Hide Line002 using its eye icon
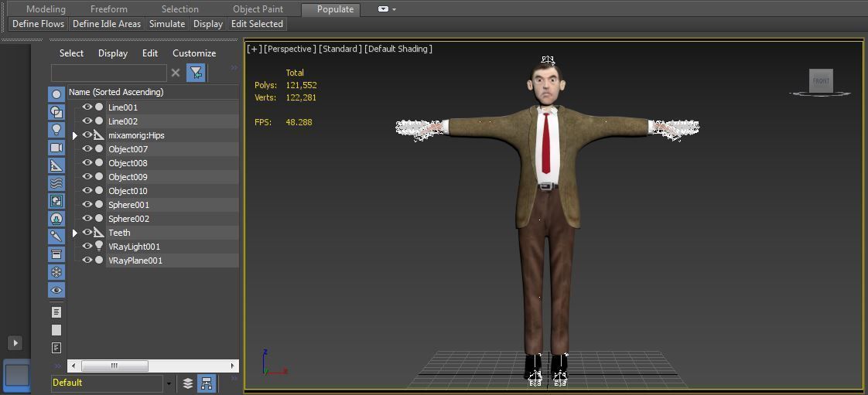Image resolution: width=868 pixels, height=395 pixels. (x=87, y=121)
